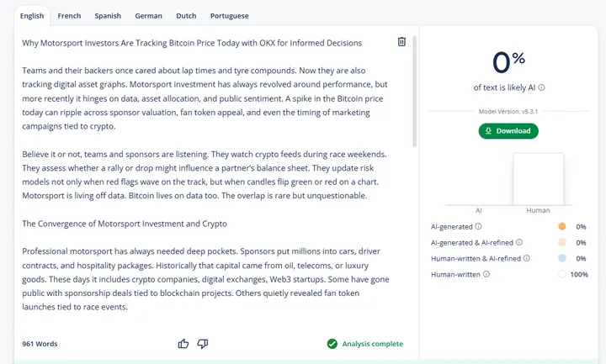Image resolution: width=606 pixels, height=364 pixels.
Task: Click the green Download button
Action: coord(508,131)
